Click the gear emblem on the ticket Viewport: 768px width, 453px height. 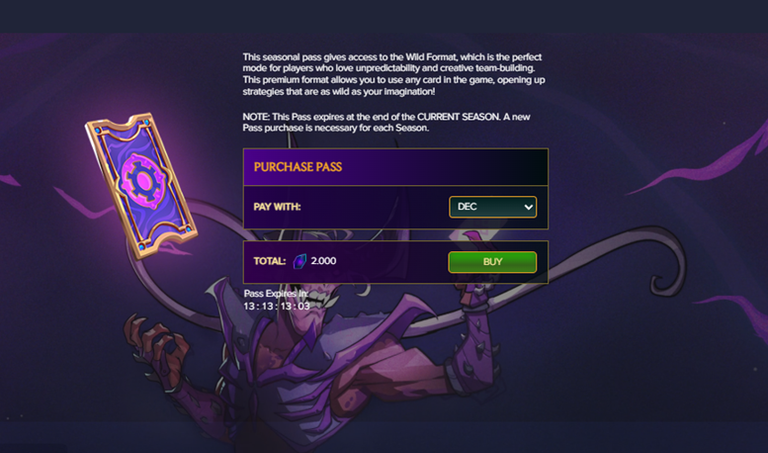tap(143, 182)
